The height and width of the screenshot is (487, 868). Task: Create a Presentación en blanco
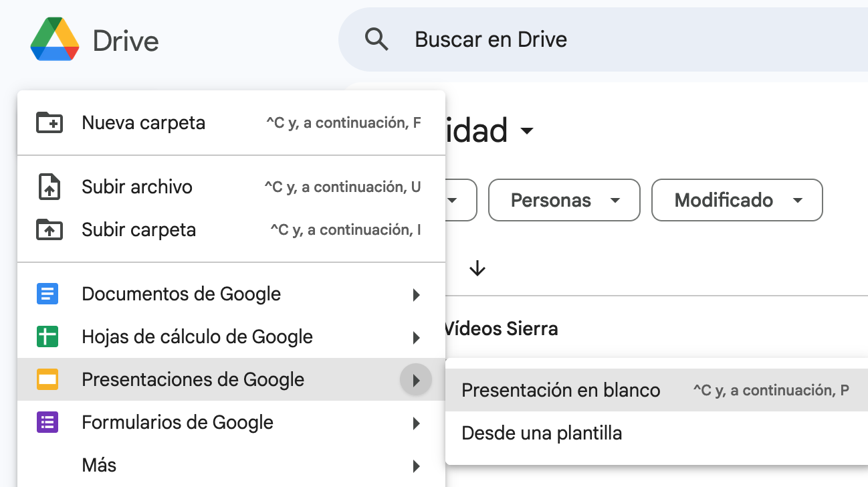point(560,390)
